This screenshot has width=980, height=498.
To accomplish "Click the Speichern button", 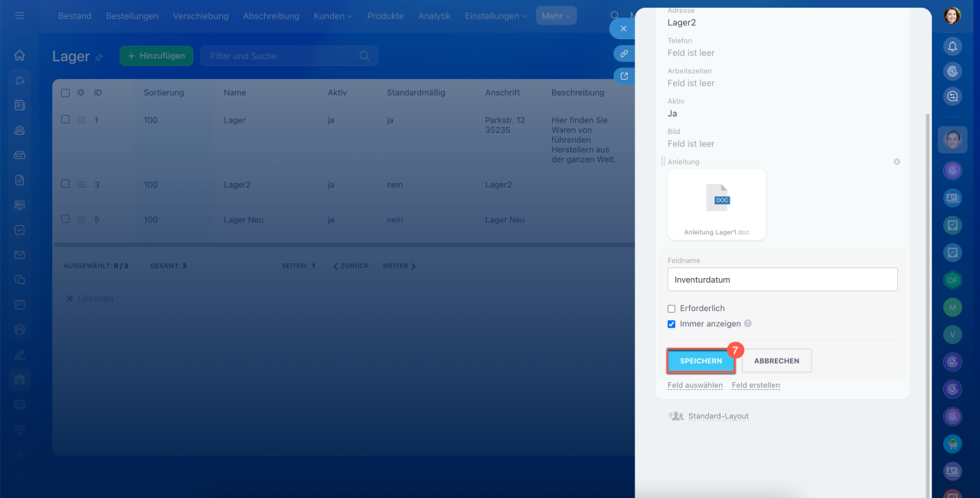I will pyautogui.click(x=701, y=361).
